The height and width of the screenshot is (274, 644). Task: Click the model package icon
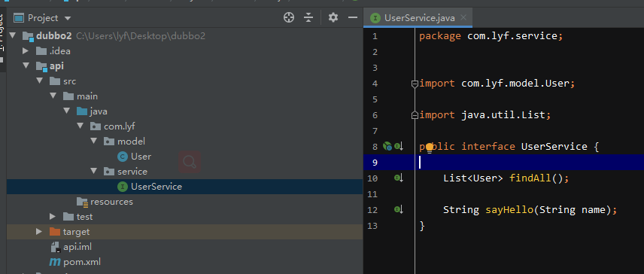(x=109, y=142)
